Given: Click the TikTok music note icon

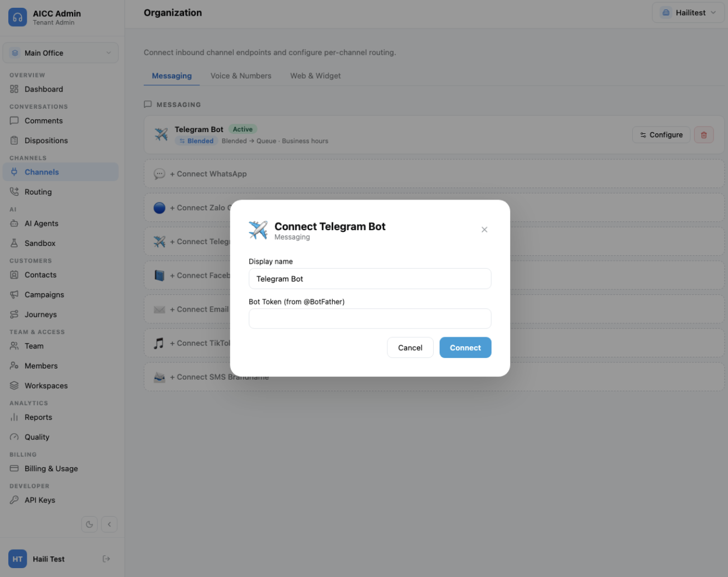Looking at the screenshot, I should click(159, 343).
